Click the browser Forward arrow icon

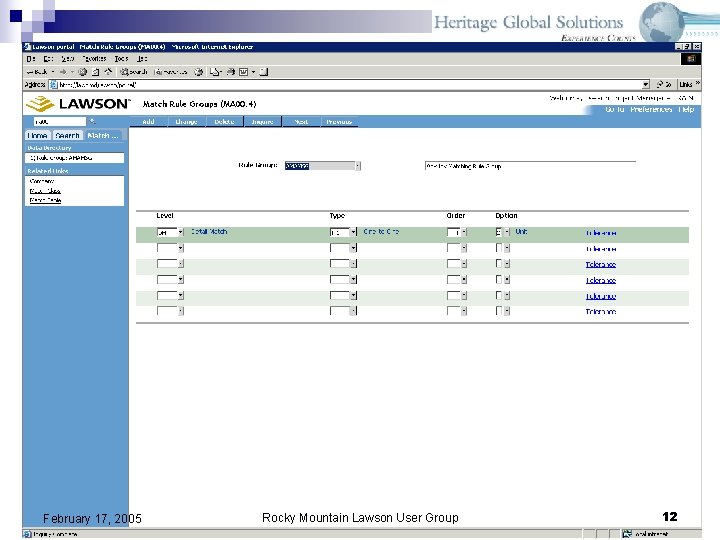63,72
